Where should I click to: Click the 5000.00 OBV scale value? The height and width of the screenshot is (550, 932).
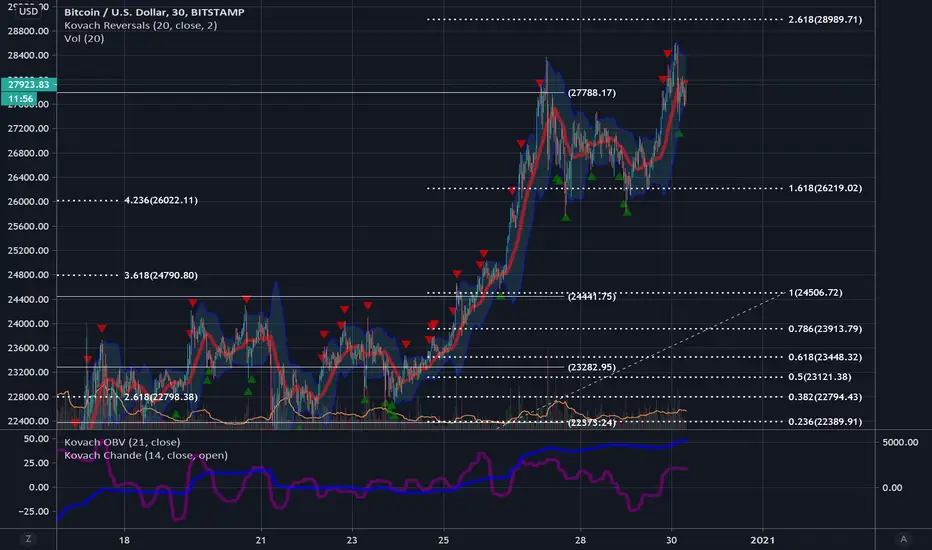pos(900,442)
